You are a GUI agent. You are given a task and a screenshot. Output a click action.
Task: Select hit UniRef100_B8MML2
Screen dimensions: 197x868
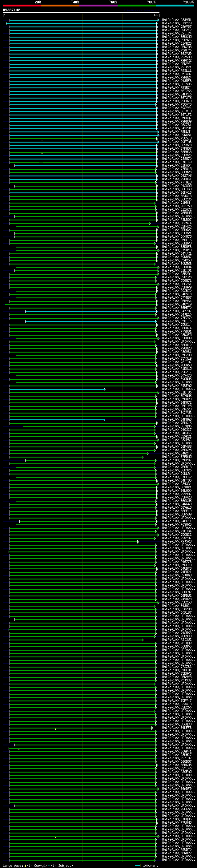point(177,345)
